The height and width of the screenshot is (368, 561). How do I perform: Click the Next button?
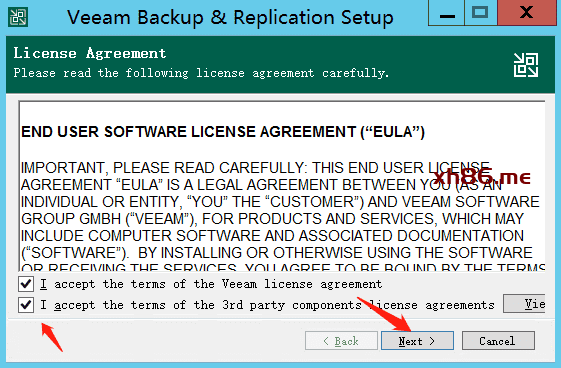pos(417,340)
